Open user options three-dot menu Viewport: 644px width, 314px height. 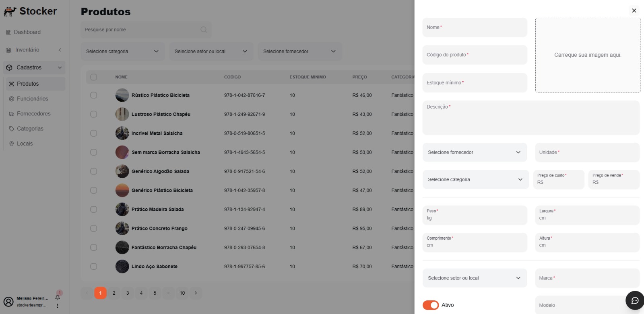click(58, 306)
